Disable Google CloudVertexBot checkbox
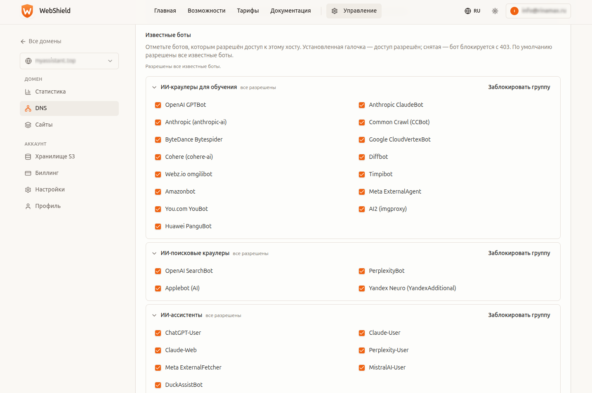 click(x=362, y=140)
